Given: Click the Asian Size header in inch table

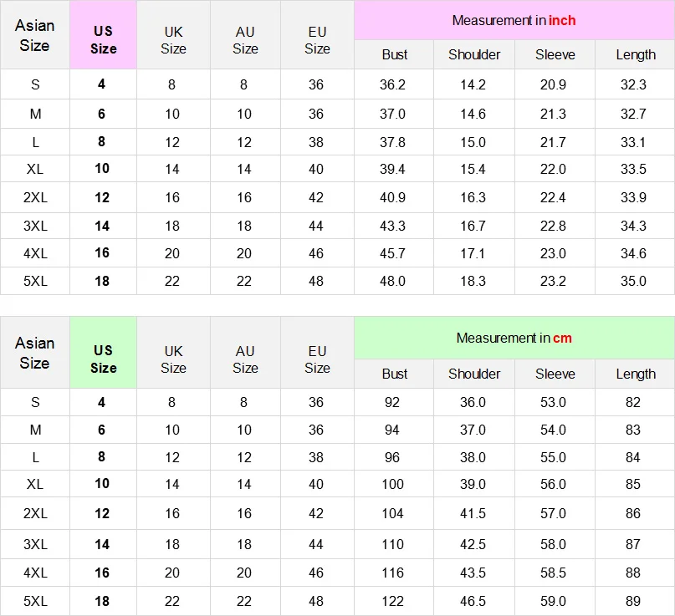Looking at the screenshot, I should pos(35,35).
